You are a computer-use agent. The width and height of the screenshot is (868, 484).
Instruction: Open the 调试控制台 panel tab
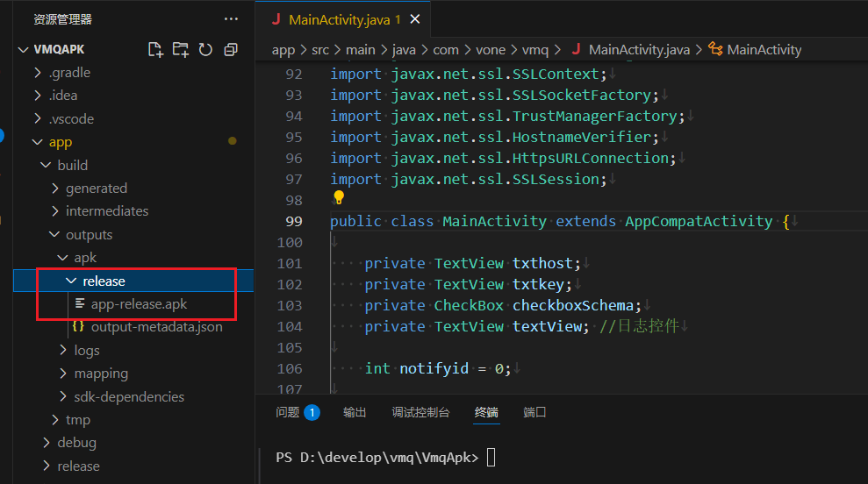click(x=420, y=412)
